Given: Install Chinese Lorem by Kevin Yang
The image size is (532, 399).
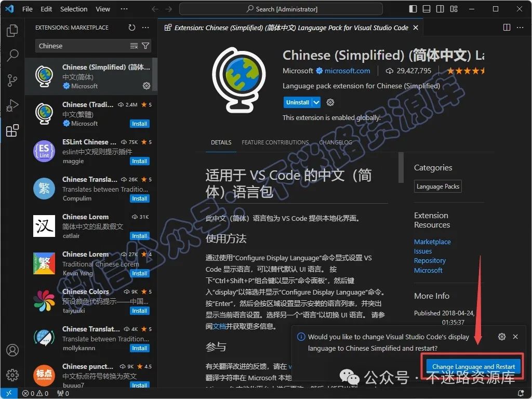Looking at the screenshot, I should (x=139, y=273).
